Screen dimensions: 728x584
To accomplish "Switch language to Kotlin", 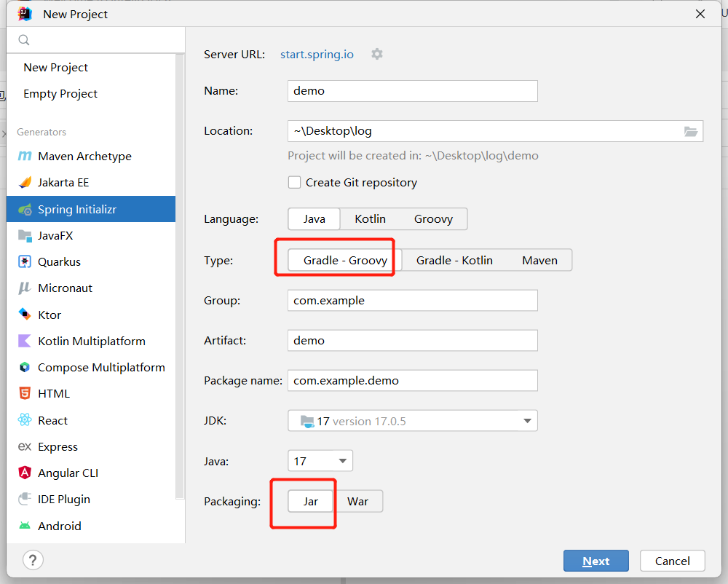I will (x=370, y=219).
